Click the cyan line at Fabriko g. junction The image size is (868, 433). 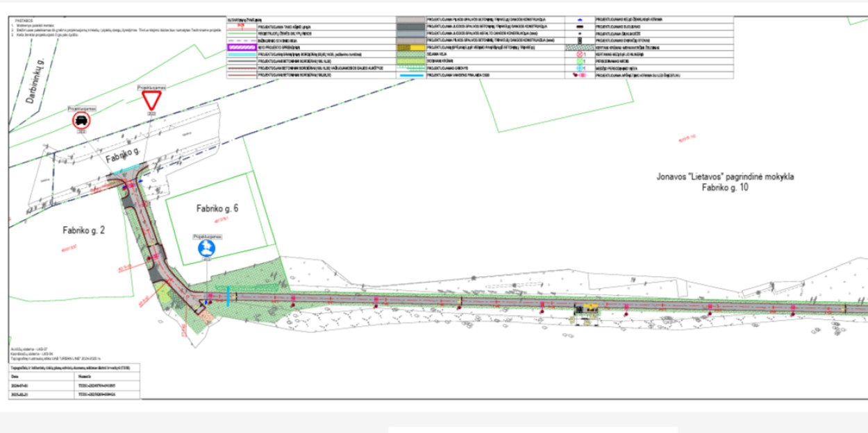coord(127,171)
